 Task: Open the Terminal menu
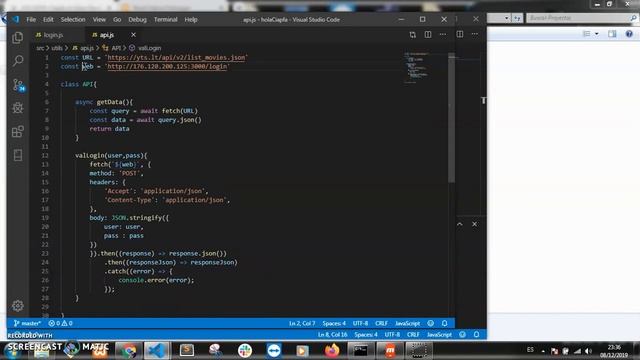[x=166, y=20]
